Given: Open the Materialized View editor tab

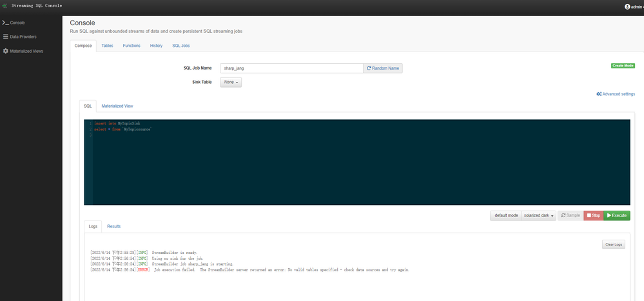Looking at the screenshot, I should pyautogui.click(x=117, y=106).
